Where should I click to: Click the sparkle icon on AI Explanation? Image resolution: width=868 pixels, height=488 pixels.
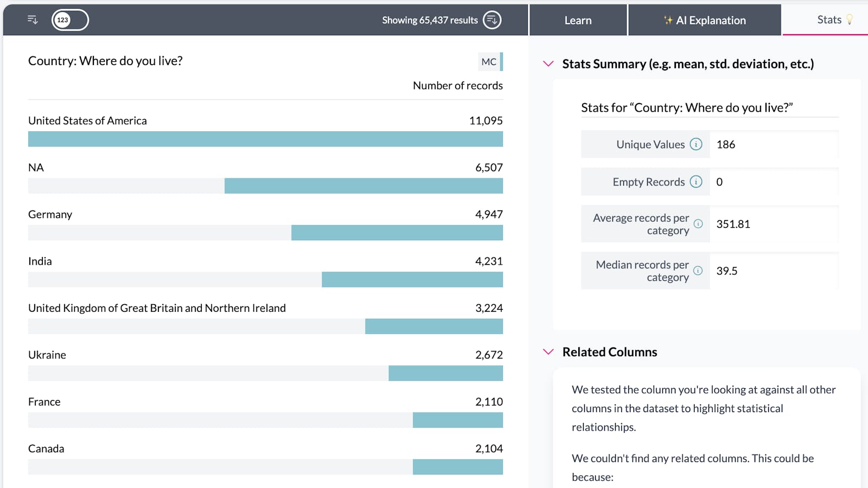tap(668, 21)
